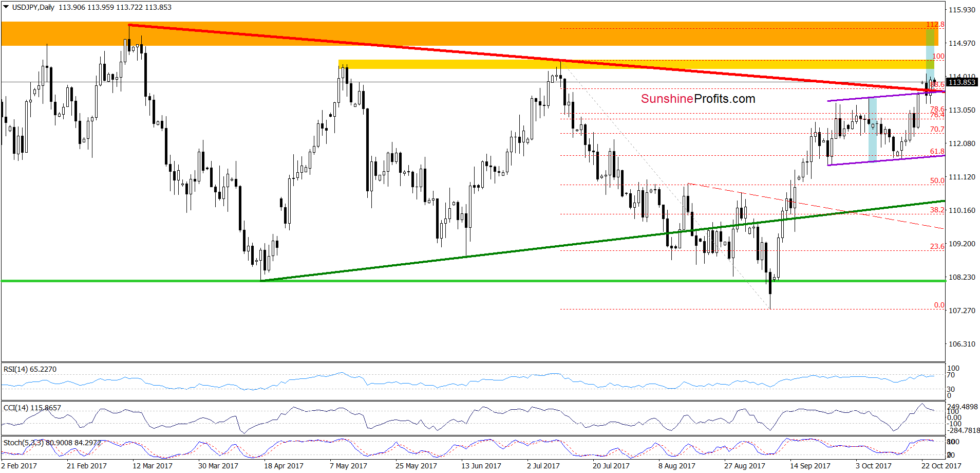Click the 22 Oct 2017 date label
The image size is (980, 473).
[941, 466]
